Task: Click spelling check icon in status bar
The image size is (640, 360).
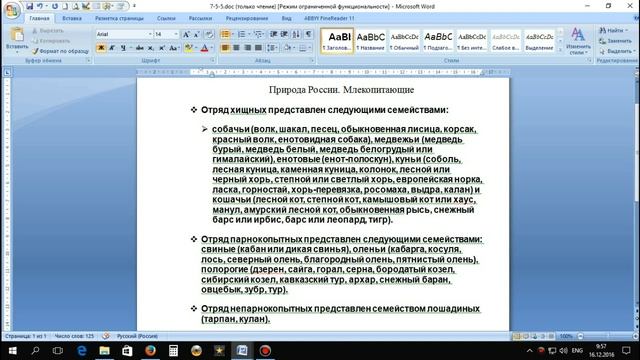Action: pos(106,336)
